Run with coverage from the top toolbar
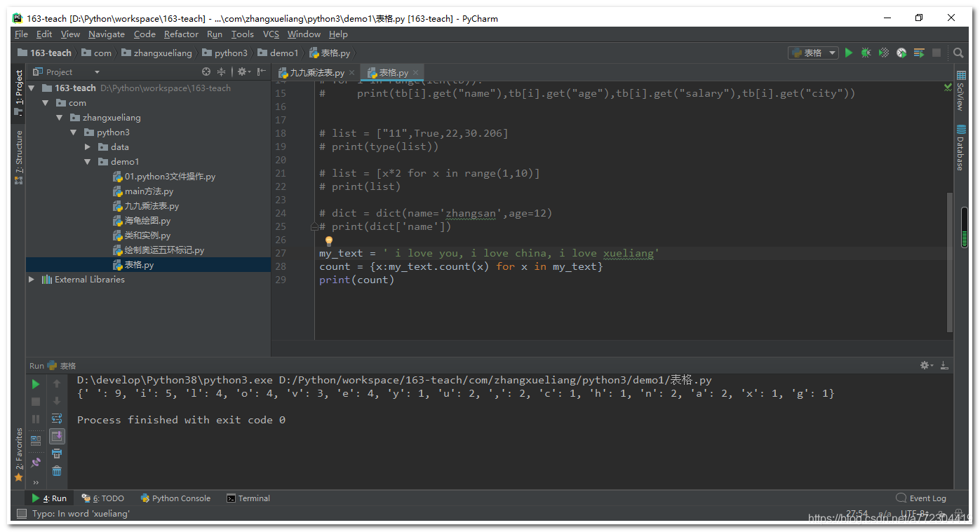 click(884, 53)
